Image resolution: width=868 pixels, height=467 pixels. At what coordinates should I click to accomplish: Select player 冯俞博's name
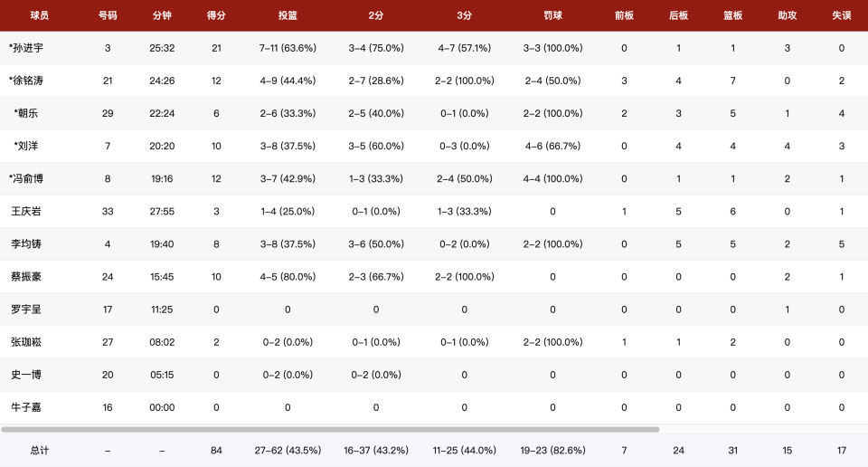point(26,179)
